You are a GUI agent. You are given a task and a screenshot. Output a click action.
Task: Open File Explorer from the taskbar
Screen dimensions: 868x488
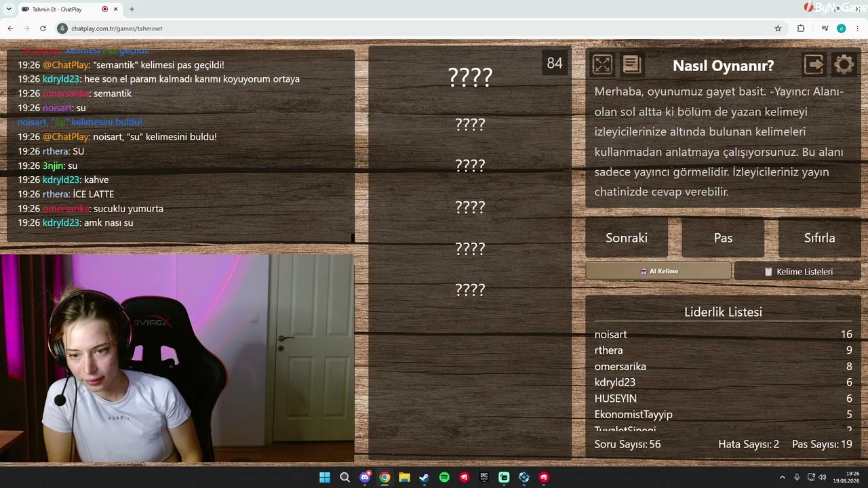(404, 477)
